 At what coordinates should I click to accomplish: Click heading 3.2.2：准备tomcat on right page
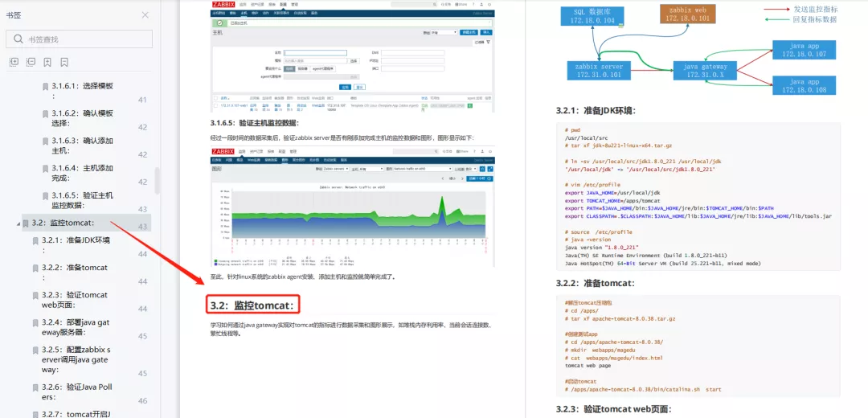[595, 283]
